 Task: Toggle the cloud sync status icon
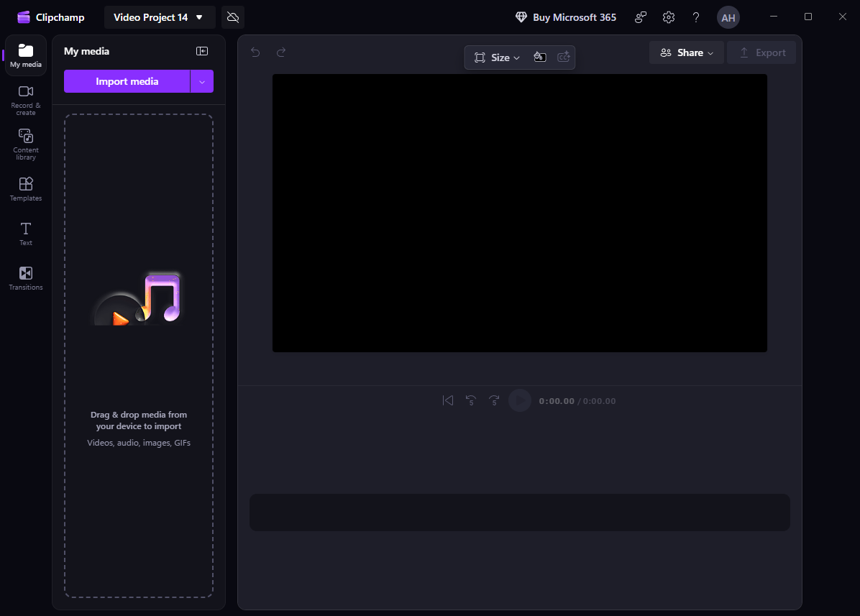tap(232, 16)
